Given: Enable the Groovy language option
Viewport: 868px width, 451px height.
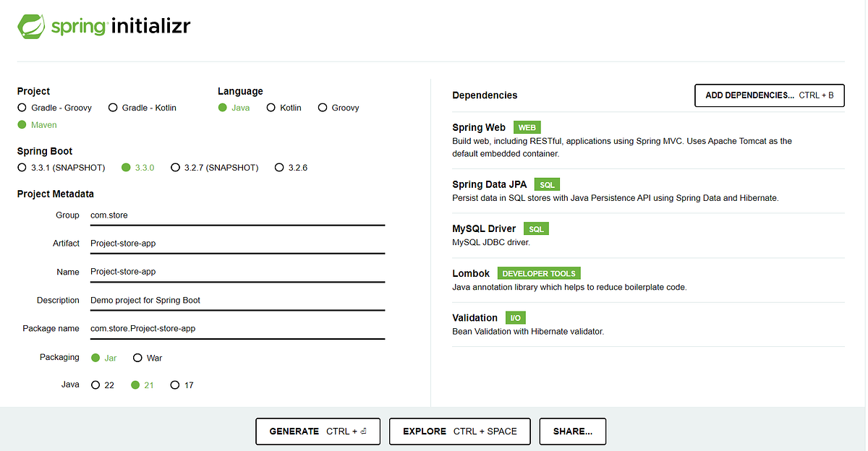Looking at the screenshot, I should [322, 107].
